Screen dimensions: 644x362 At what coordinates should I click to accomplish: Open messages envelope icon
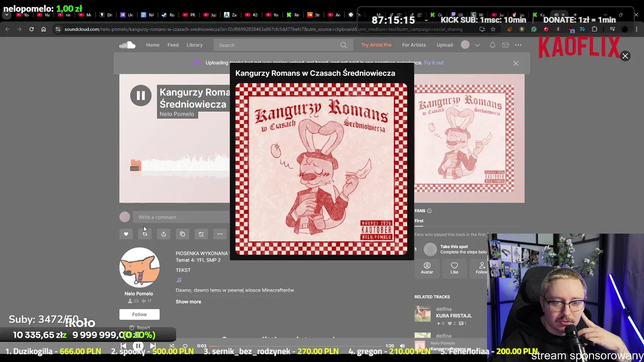point(506,45)
